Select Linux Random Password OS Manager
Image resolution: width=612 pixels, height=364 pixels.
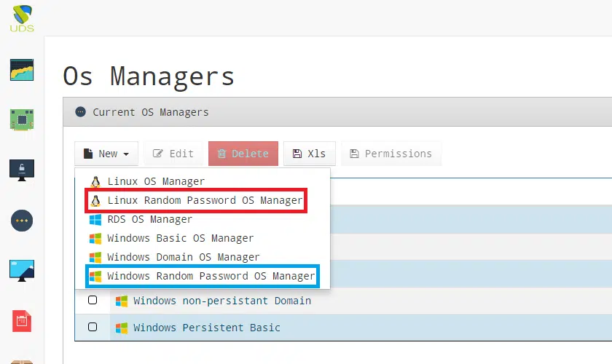[196, 200]
